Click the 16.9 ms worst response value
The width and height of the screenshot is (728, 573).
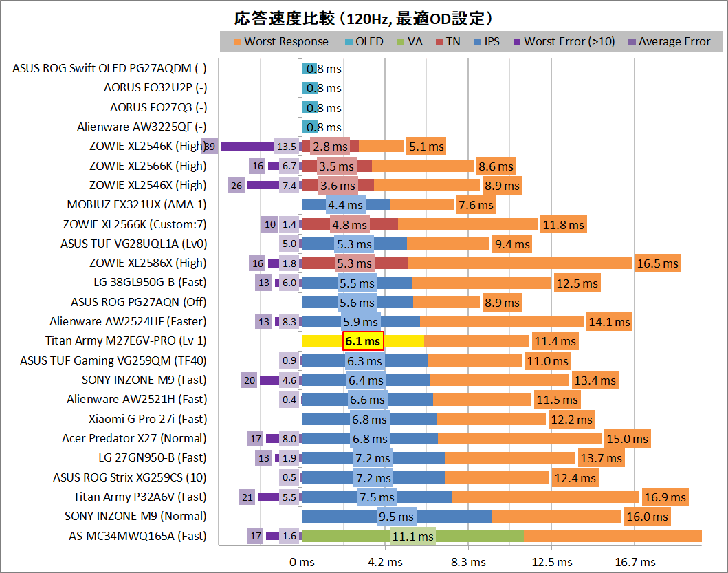[665, 497]
